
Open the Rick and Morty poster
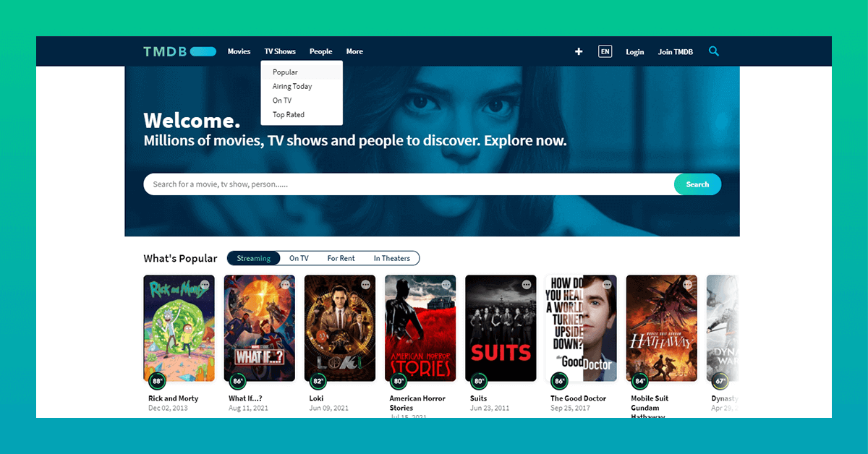point(179,327)
